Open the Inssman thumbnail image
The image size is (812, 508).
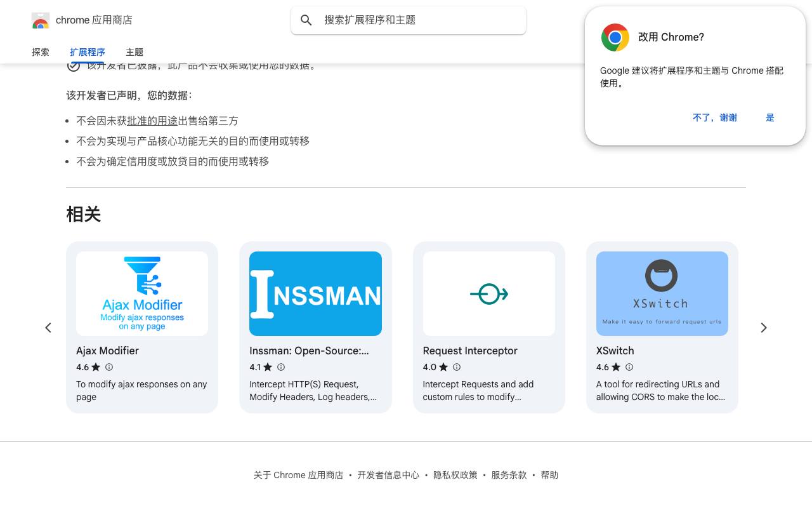click(315, 293)
